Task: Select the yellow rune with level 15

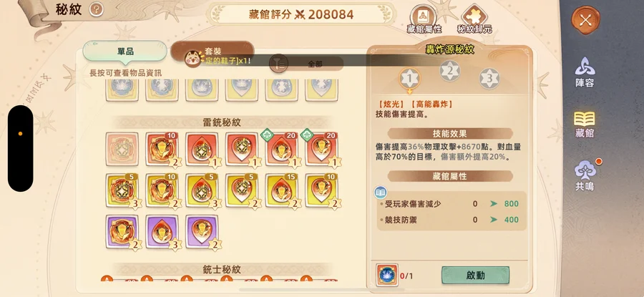Action: [x=282, y=190]
